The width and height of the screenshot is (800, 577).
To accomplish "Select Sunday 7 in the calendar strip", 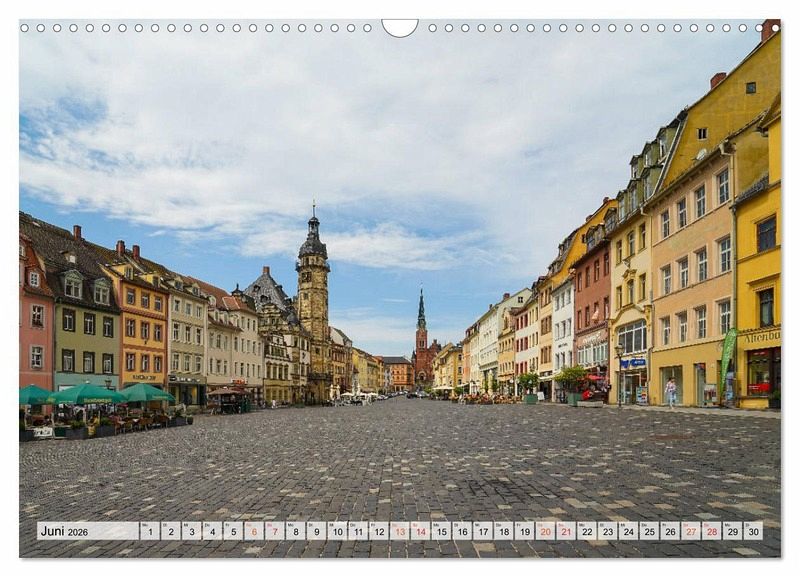I will pyautogui.click(x=274, y=531).
